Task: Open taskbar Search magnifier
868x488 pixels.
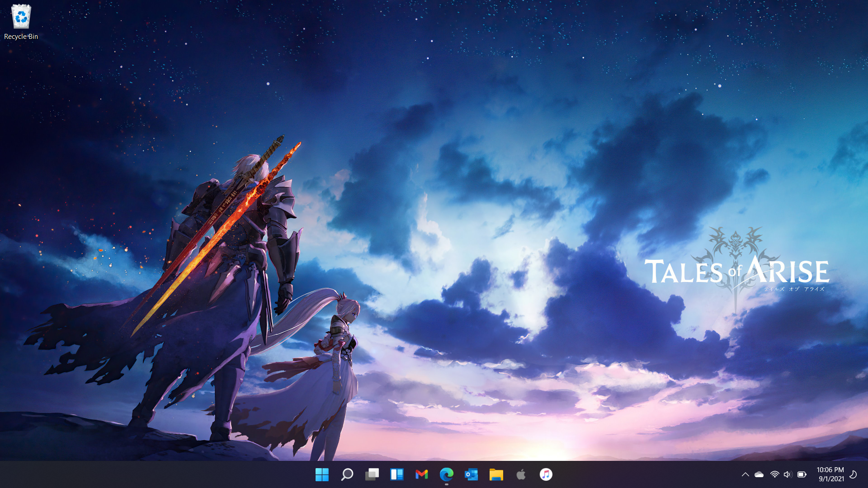Action: pyautogui.click(x=347, y=474)
